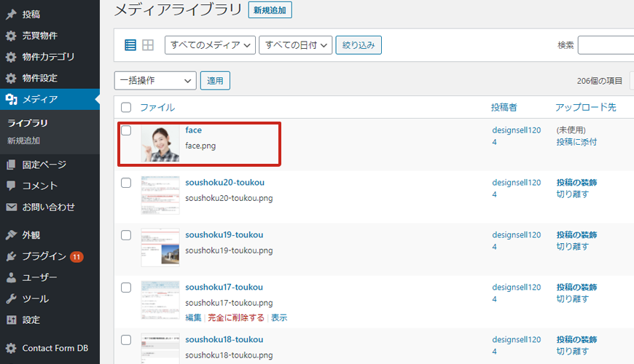Click the 検索 search input field
Screen dimensions: 634x364
click(606, 45)
